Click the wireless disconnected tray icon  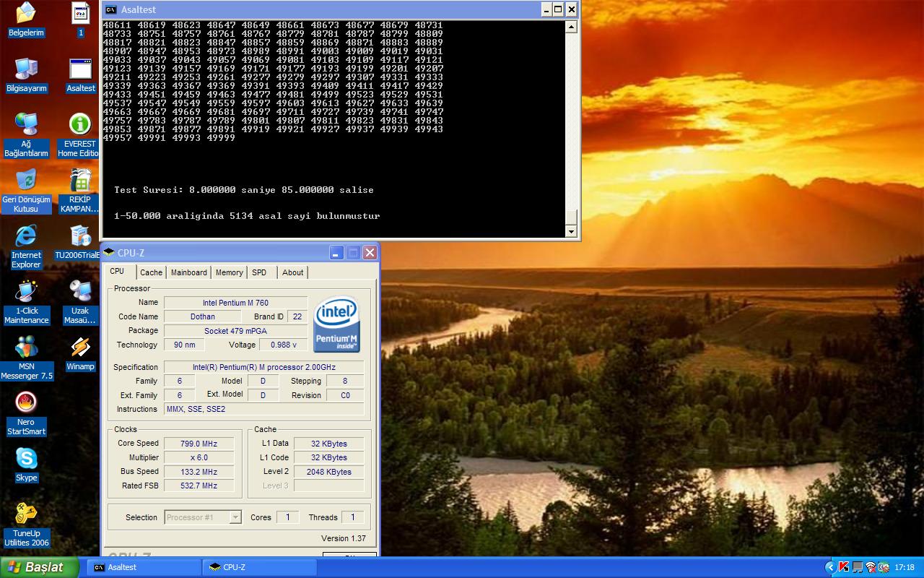[x=871, y=567]
